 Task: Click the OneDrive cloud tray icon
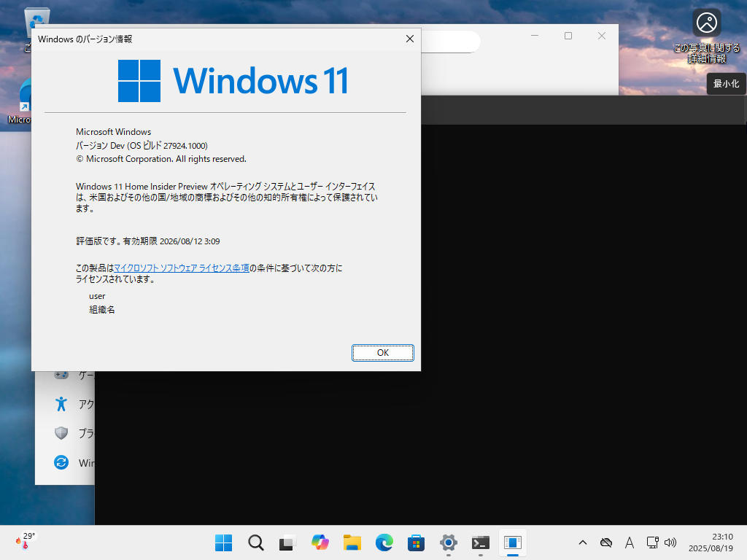(x=606, y=542)
